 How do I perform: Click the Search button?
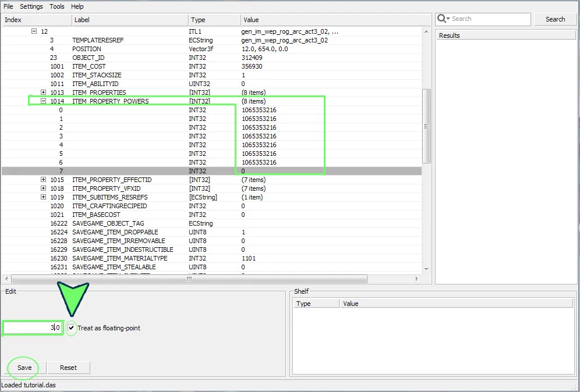pyautogui.click(x=555, y=19)
